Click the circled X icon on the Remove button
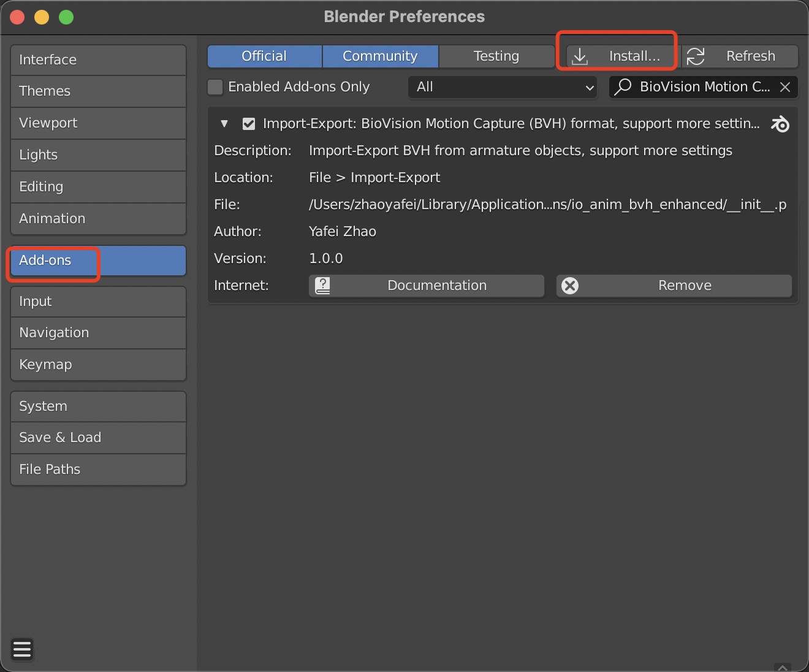 pos(570,286)
